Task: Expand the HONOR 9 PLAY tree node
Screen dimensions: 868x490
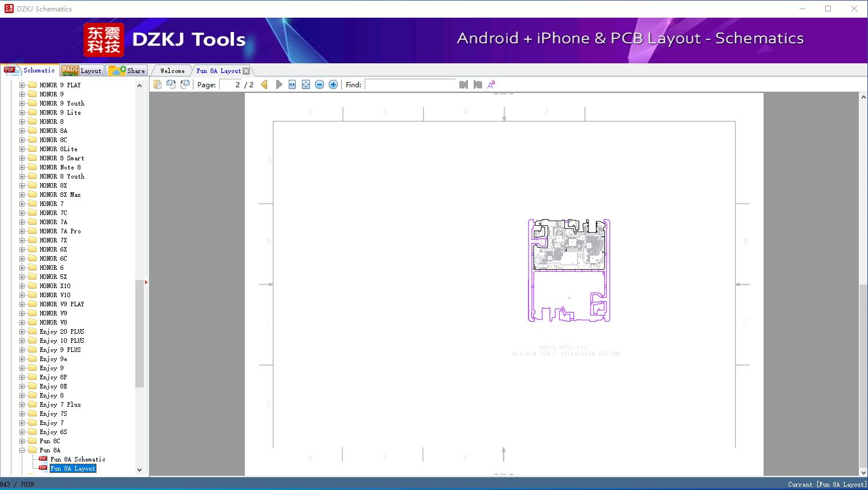Action: coord(22,85)
